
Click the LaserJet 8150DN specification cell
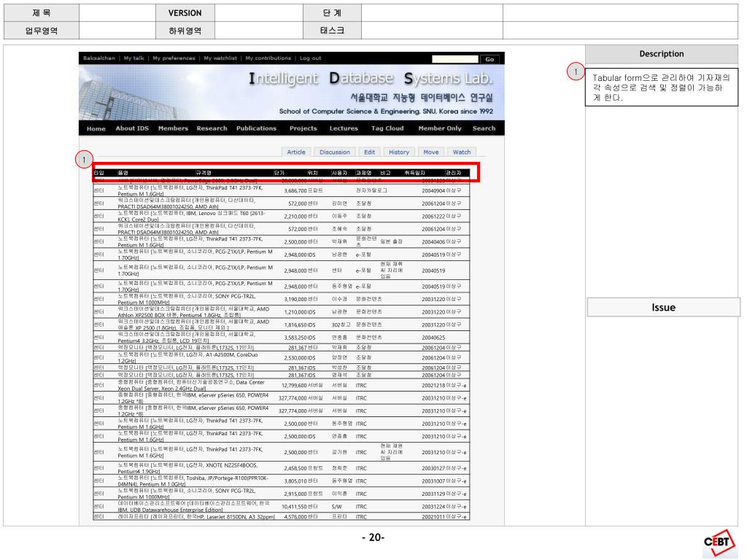(x=196, y=517)
